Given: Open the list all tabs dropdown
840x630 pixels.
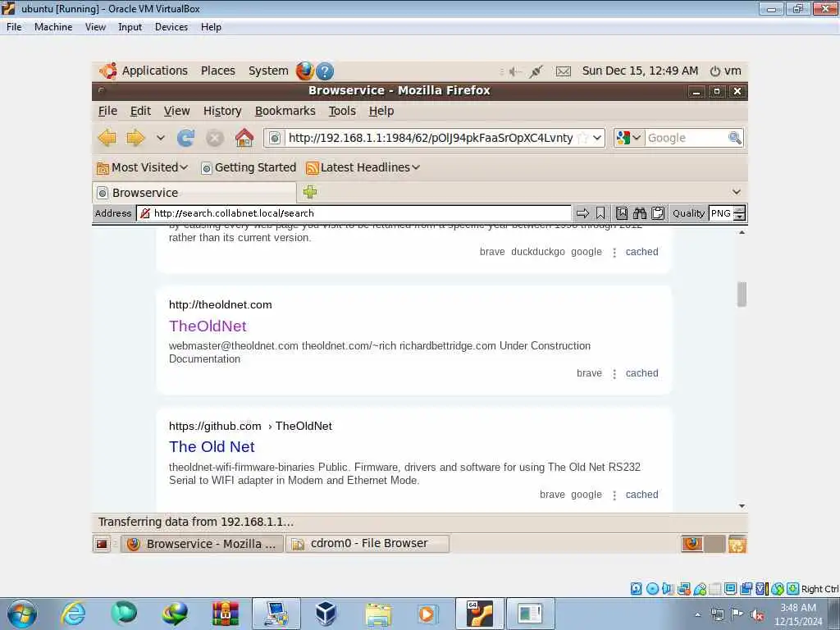Looking at the screenshot, I should (x=737, y=192).
